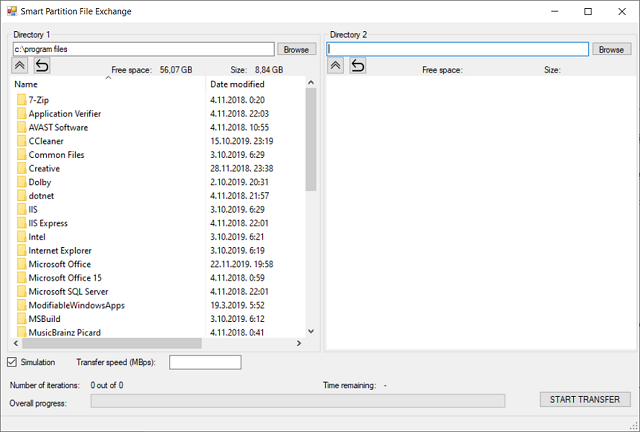Click the overall progress bar
The height and width of the screenshot is (432, 640).
pos(298,401)
